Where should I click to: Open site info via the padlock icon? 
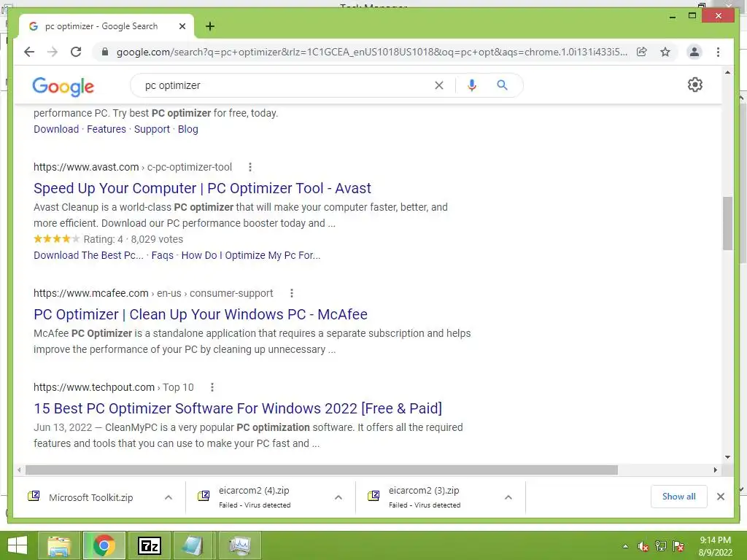[105, 52]
